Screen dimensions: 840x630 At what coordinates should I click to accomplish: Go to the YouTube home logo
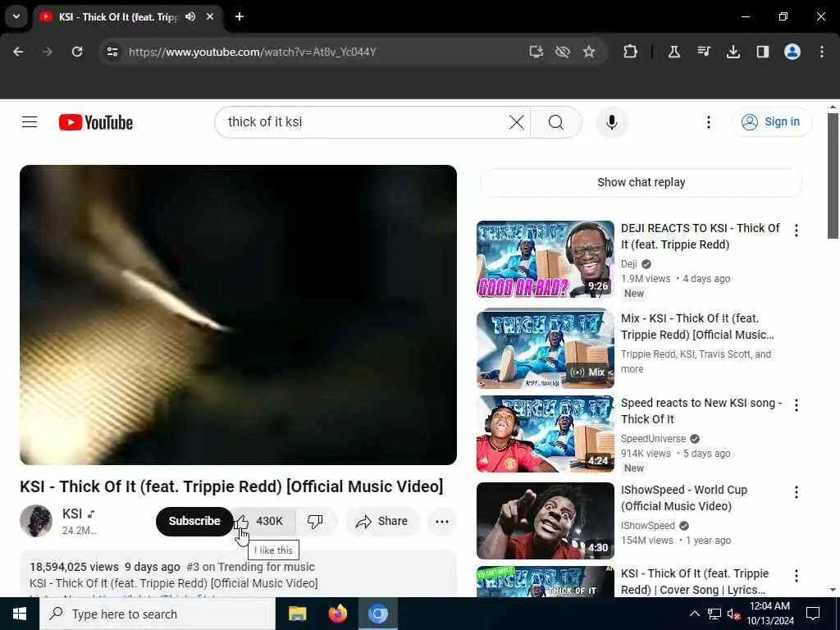(95, 122)
